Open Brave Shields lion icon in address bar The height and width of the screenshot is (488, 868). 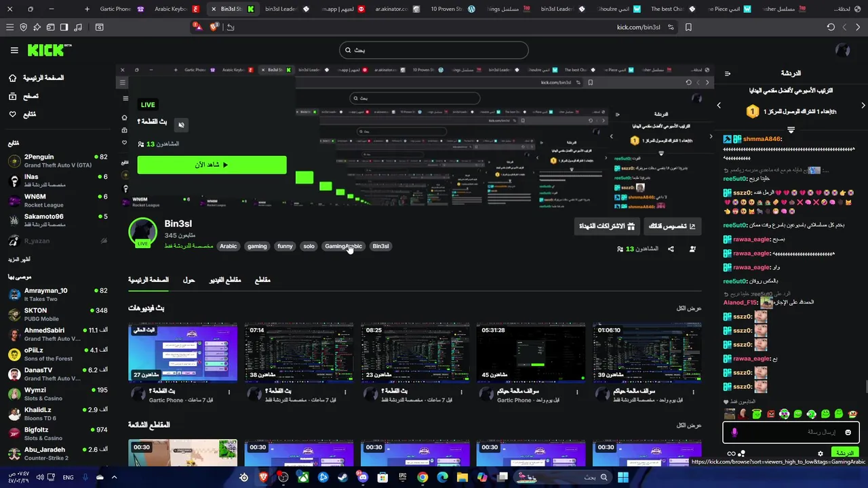214,27
